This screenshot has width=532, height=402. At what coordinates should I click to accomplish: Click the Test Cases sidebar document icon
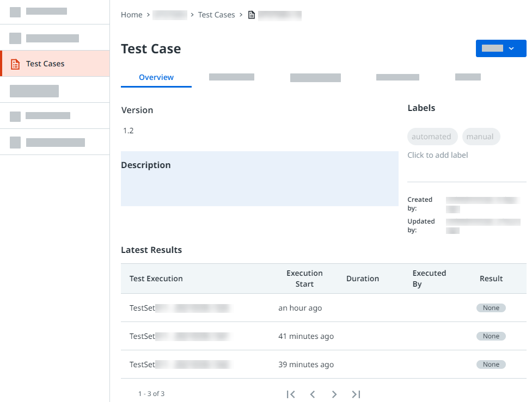[15, 64]
